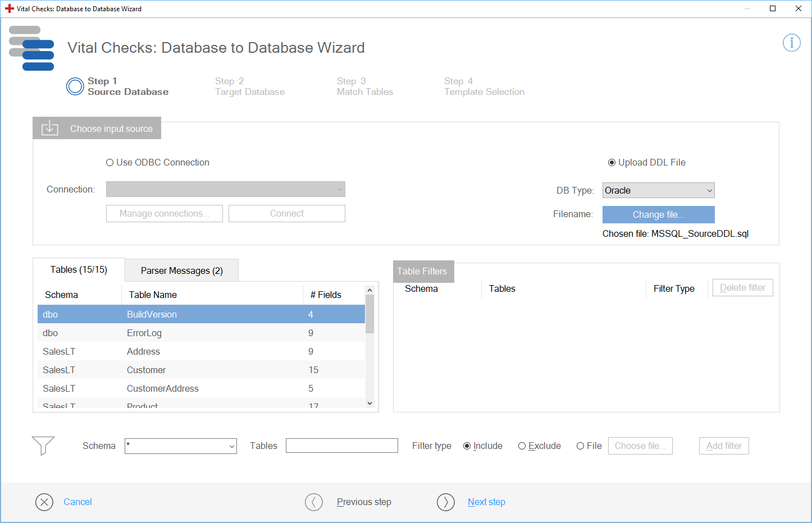Click the Step 1 circle indicator

[75, 86]
